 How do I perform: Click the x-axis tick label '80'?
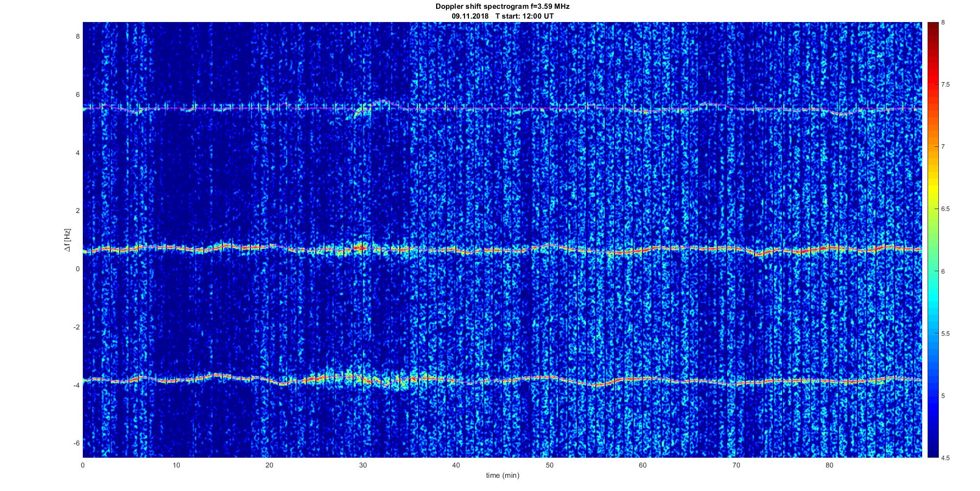pyautogui.click(x=829, y=465)
